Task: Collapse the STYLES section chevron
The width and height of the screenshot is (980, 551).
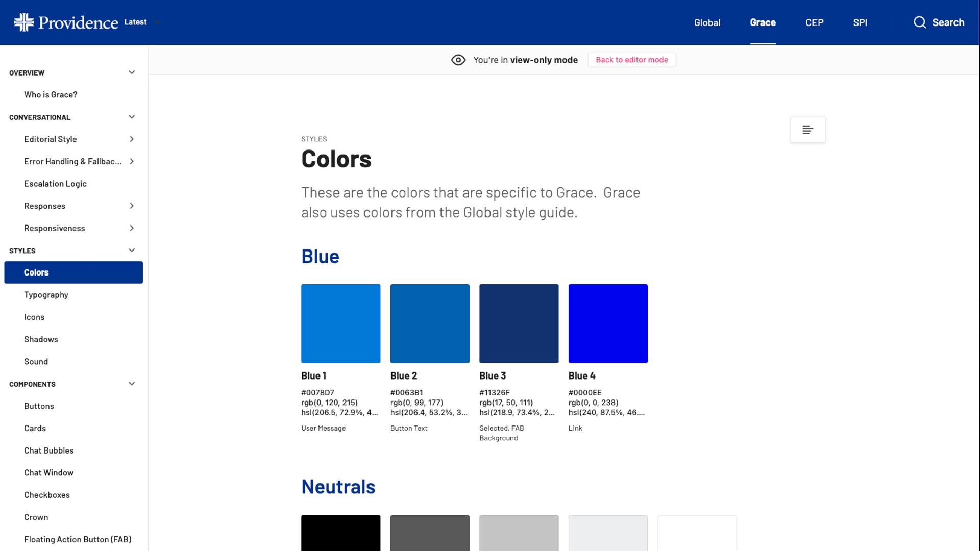Action: (x=132, y=251)
